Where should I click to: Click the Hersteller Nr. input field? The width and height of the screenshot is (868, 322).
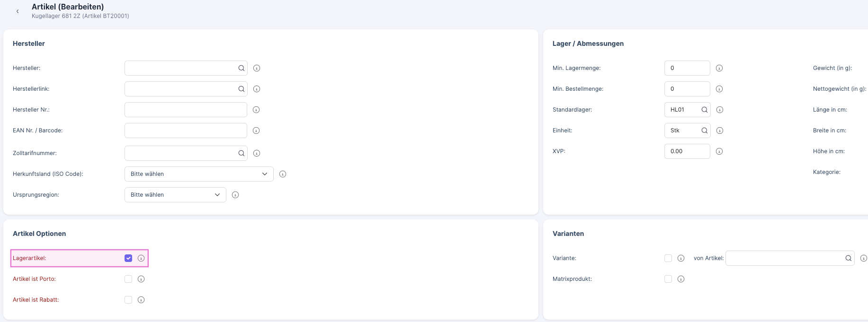(x=186, y=110)
